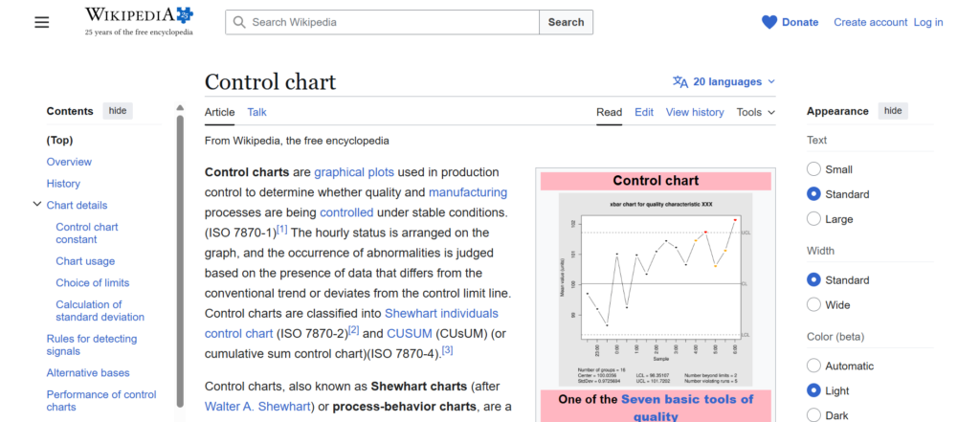Viewport: 980px width, 422px height.
Task: Choose the Wide width option
Action: 814,304
